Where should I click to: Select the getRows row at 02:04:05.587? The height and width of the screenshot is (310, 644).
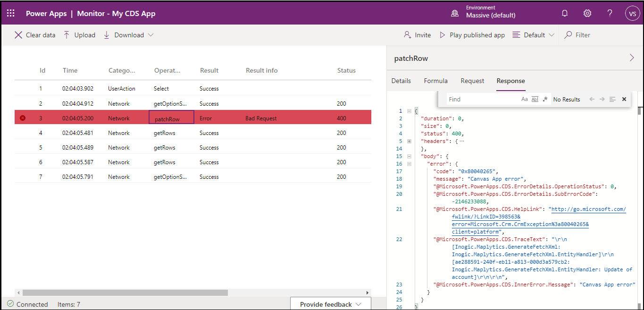[x=193, y=162]
